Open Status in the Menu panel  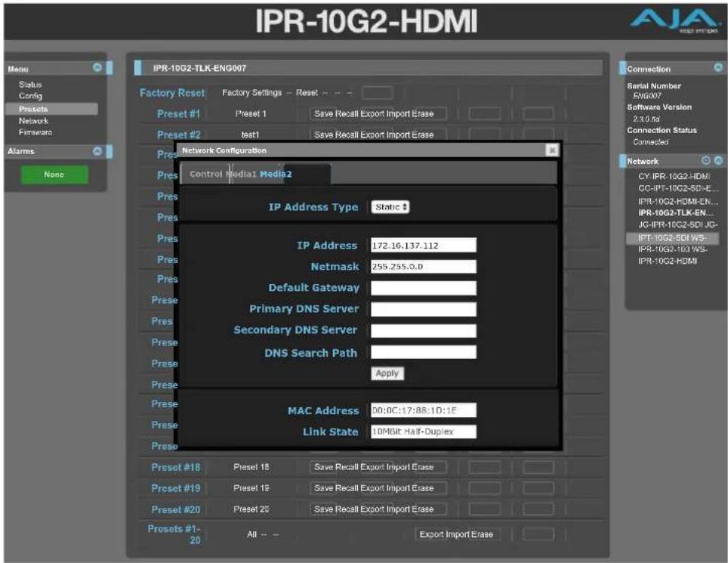pyautogui.click(x=30, y=85)
